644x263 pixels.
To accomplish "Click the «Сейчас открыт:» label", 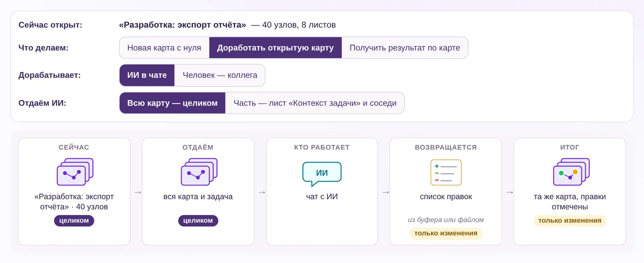I will pos(51,25).
